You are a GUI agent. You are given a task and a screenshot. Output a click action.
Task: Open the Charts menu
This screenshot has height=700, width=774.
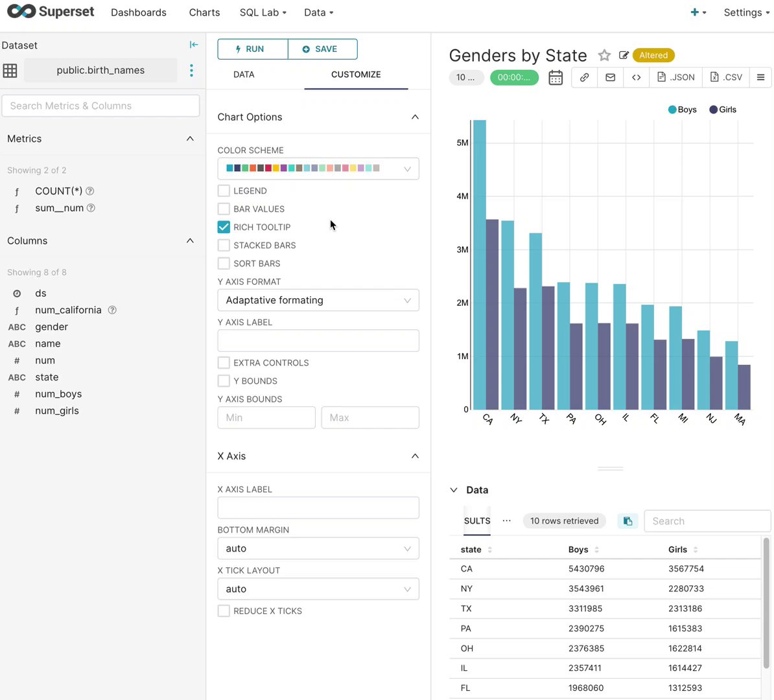tap(204, 12)
